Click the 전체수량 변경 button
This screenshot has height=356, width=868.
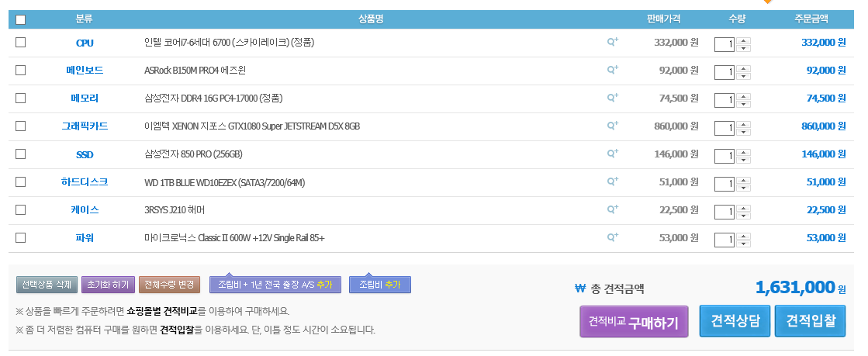pos(169,285)
